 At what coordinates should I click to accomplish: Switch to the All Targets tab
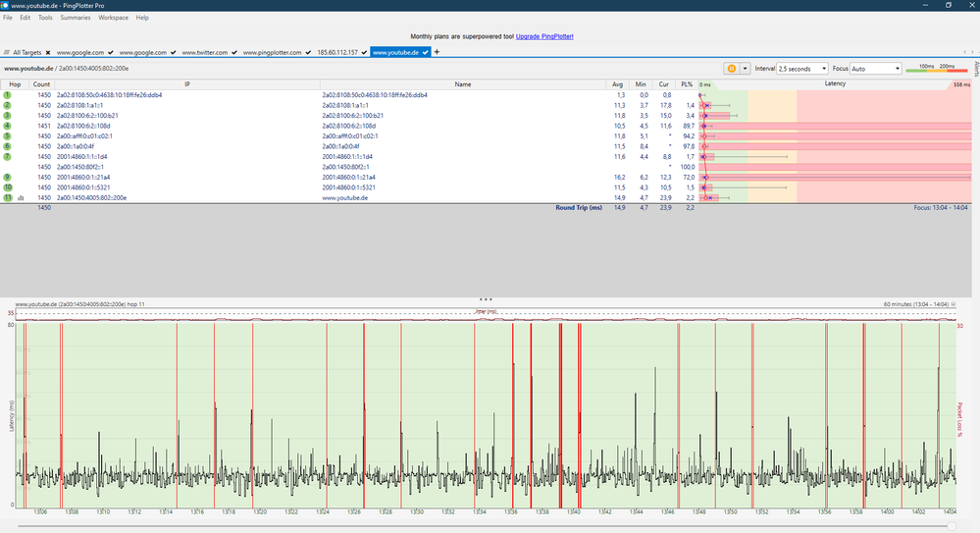tap(26, 53)
